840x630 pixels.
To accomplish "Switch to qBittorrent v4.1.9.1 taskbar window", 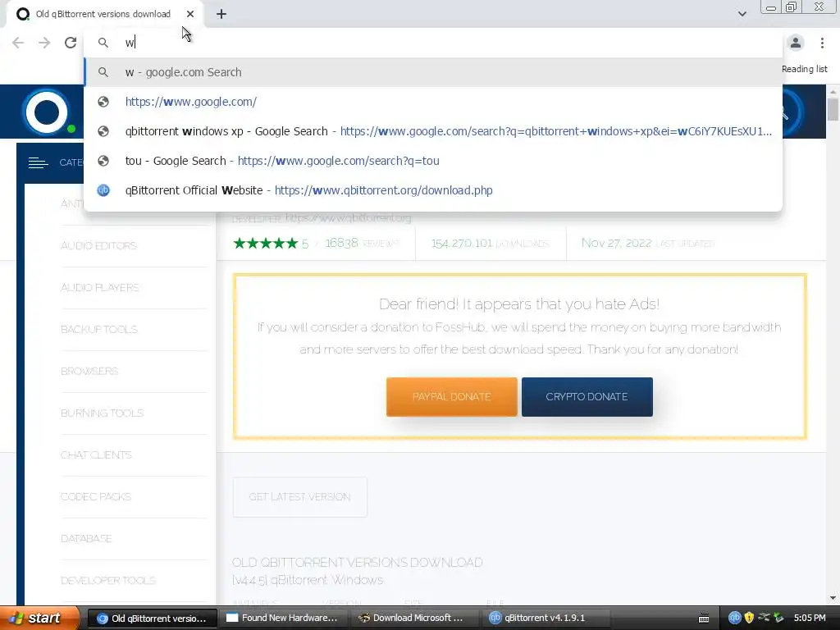I will [x=546, y=619].
